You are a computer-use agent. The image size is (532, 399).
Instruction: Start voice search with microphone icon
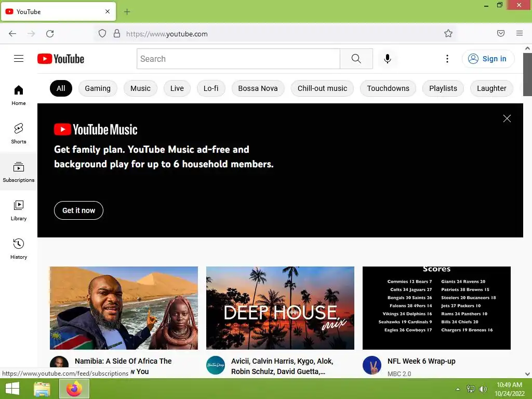pos(388,59)
